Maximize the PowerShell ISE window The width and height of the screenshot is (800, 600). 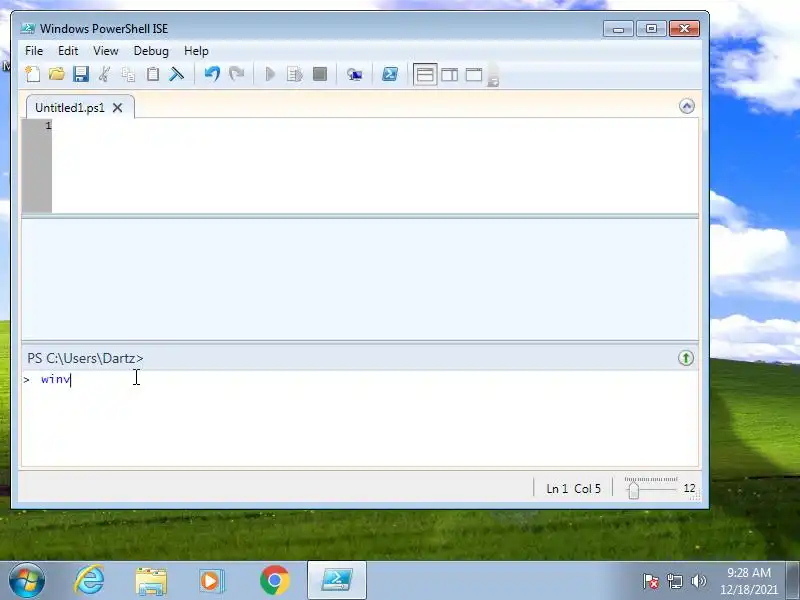(651, 29)
